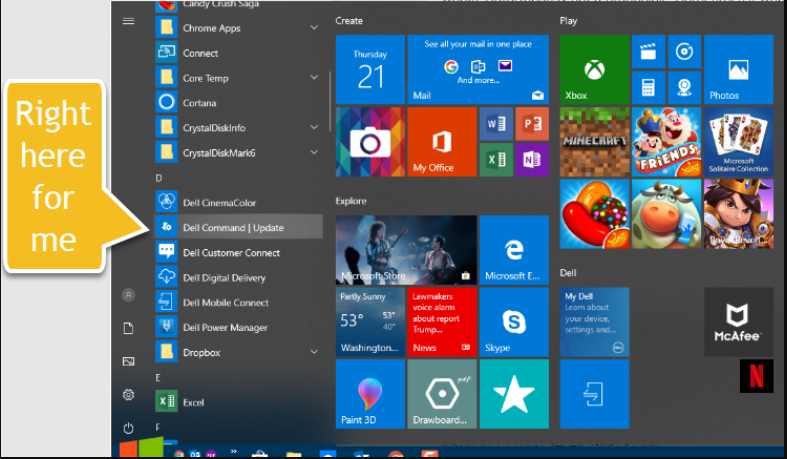Open Cortana from the app list
This screenshot has height=459, width=787.
pos(238,103)
